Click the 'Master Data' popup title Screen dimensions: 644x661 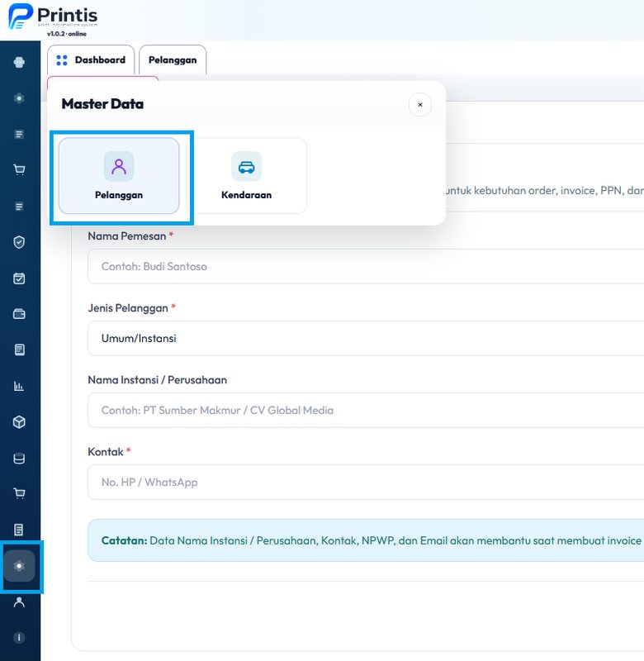102,104
